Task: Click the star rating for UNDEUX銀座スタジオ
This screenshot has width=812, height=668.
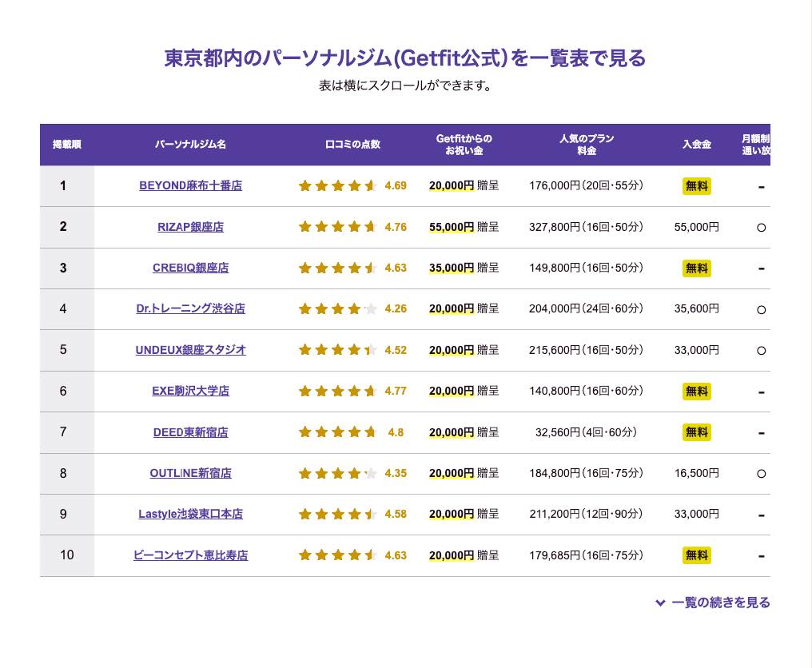Action: (337, 350)
